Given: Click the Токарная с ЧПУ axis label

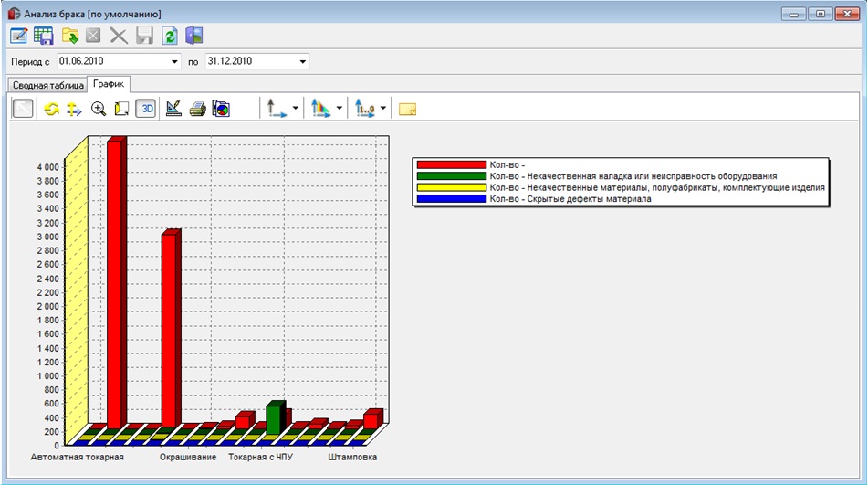Looking at the screenshot, I should tap(261, 458).
